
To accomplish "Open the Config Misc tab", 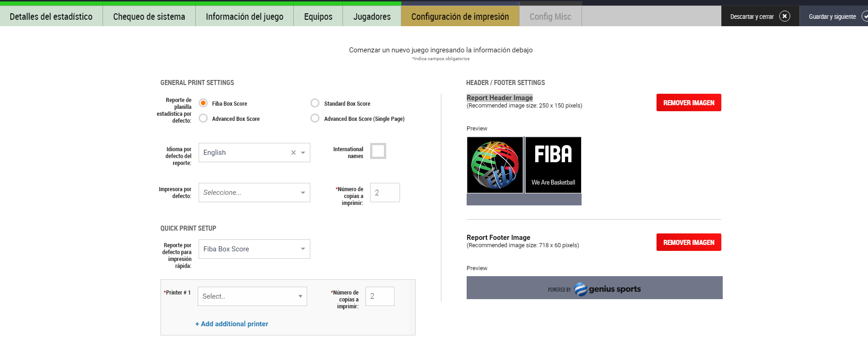I will 550,17.
